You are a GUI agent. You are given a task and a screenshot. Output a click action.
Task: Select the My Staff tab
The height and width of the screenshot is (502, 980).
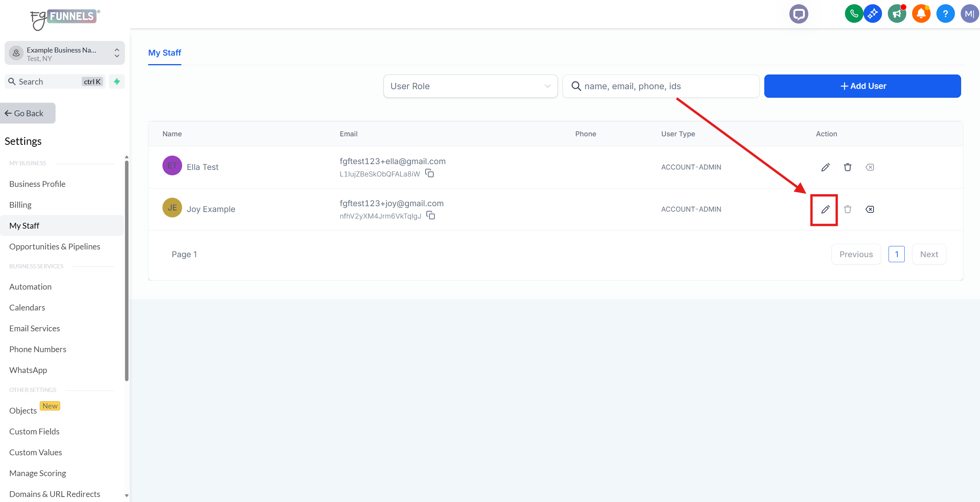pyautogui.click(x=165, y=53)
